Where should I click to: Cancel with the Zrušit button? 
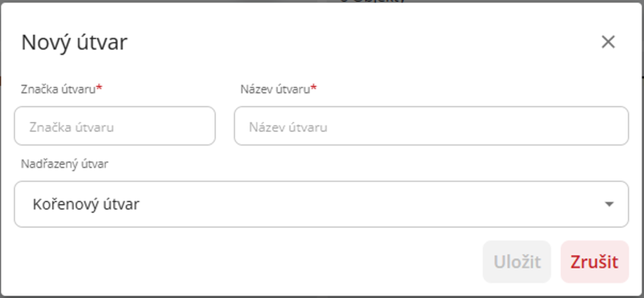594,262
